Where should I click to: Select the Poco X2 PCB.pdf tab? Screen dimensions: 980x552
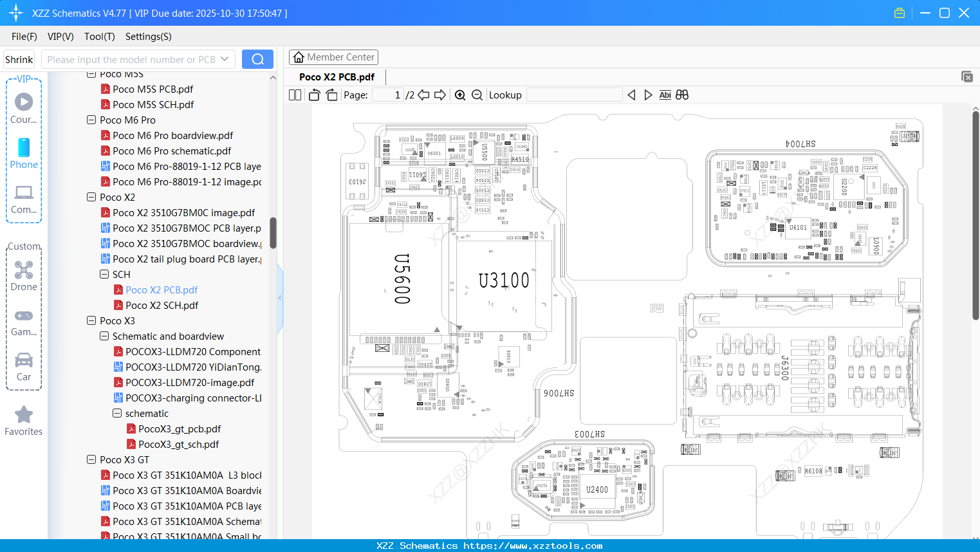[x=338, y=77]
